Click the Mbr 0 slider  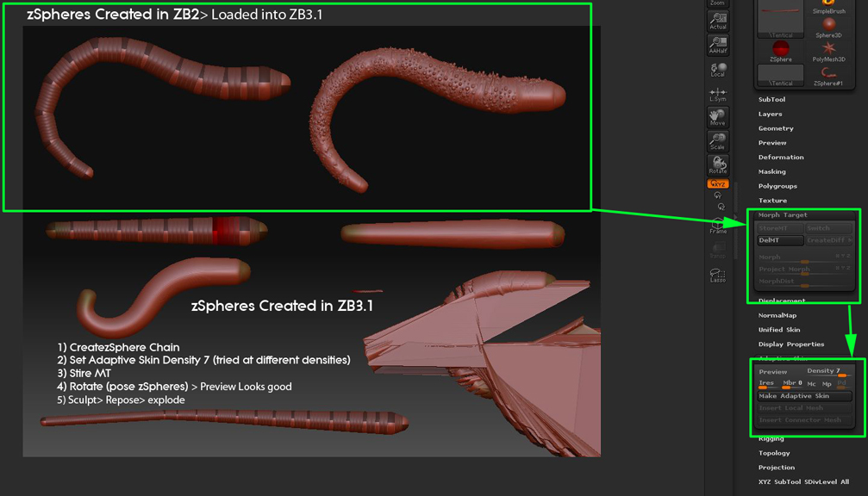point(792,384)
